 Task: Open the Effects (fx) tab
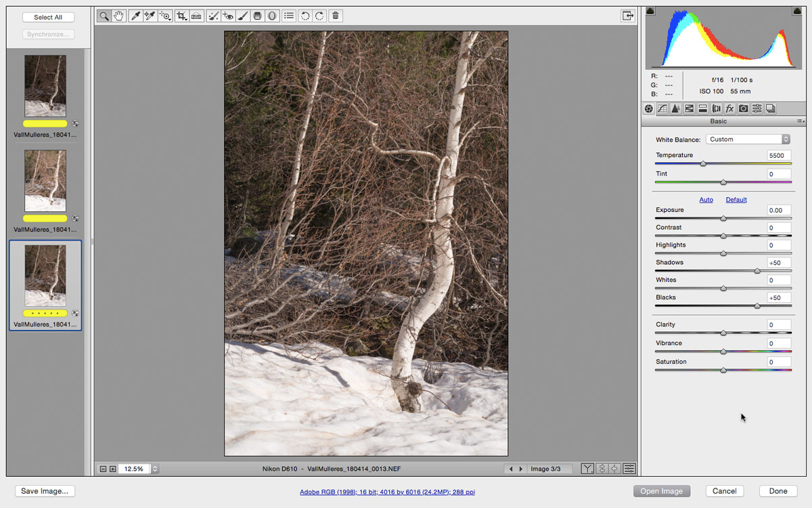pyautogui.click(x=729, y=108)
